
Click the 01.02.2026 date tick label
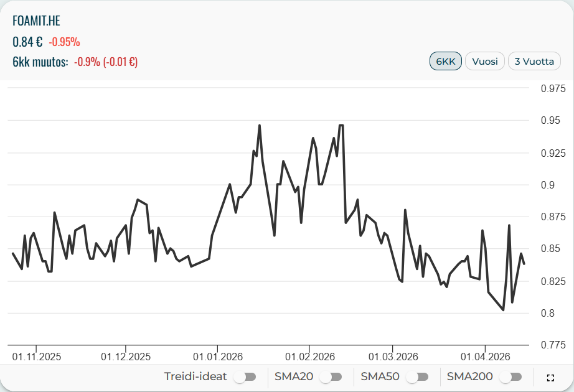(x=310, y=357)
